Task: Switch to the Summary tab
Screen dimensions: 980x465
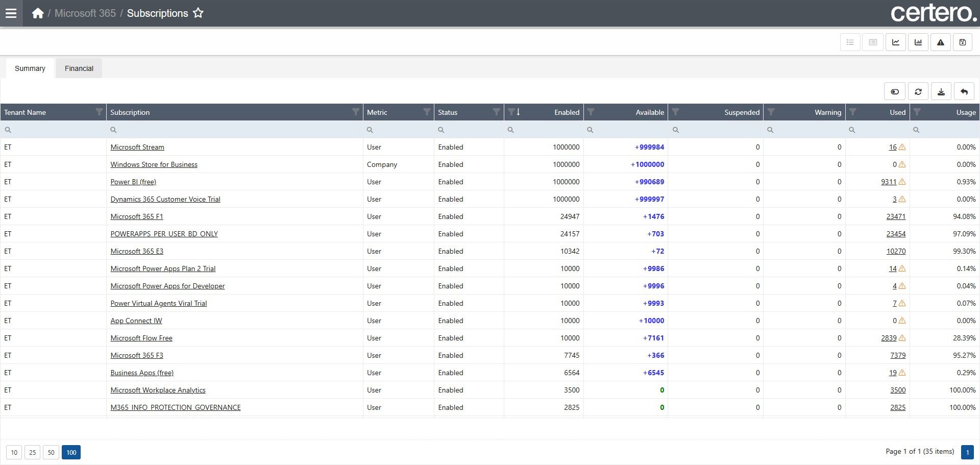Action: [x=30, y=68]
